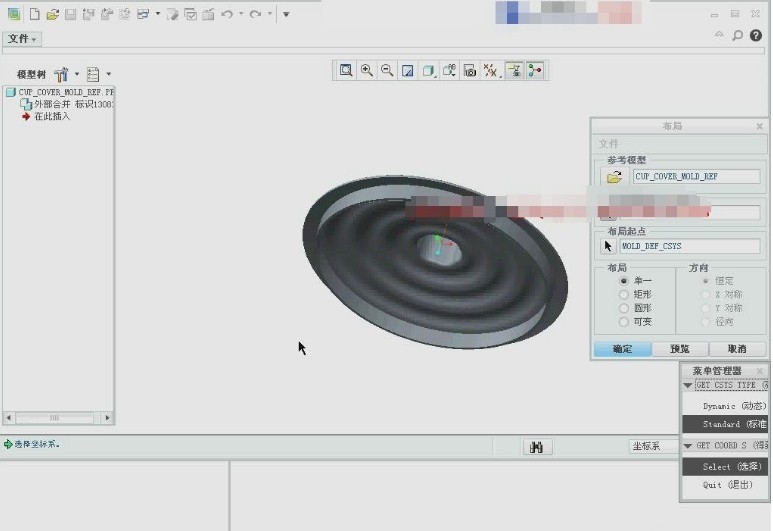Click the 取消 button in layout dialog
Image resolution: width=773 pixels, height=531 pixels.
point(738,349)
